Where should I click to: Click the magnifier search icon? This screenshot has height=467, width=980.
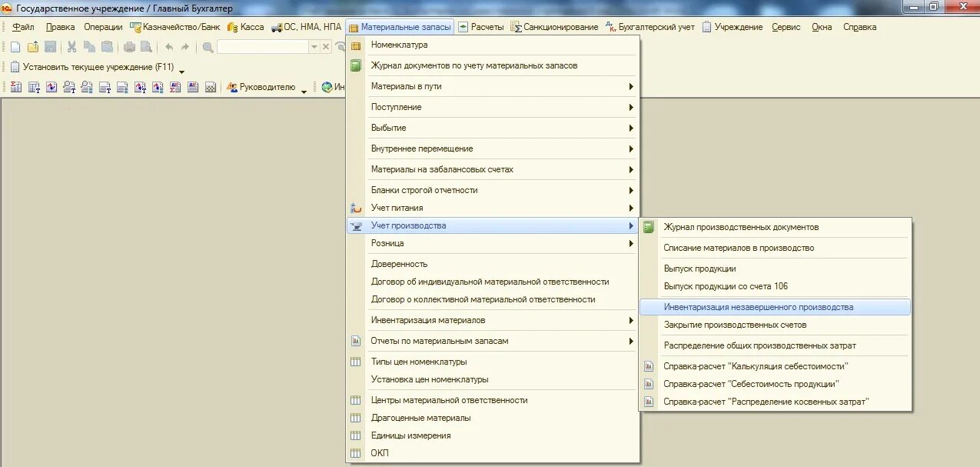pyautogui.click(x=208, y=47)
